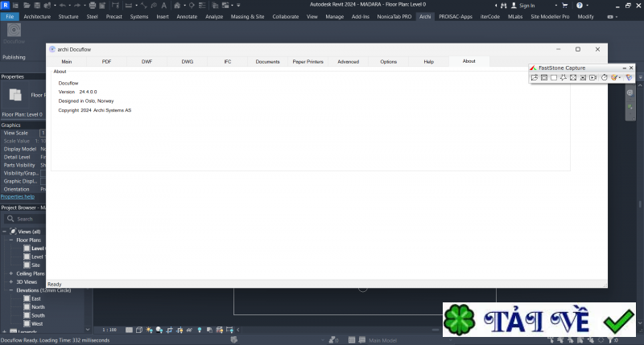Click the Project Browser Search field
Viewport: 644px width, 345px height.
click(25, 219)
